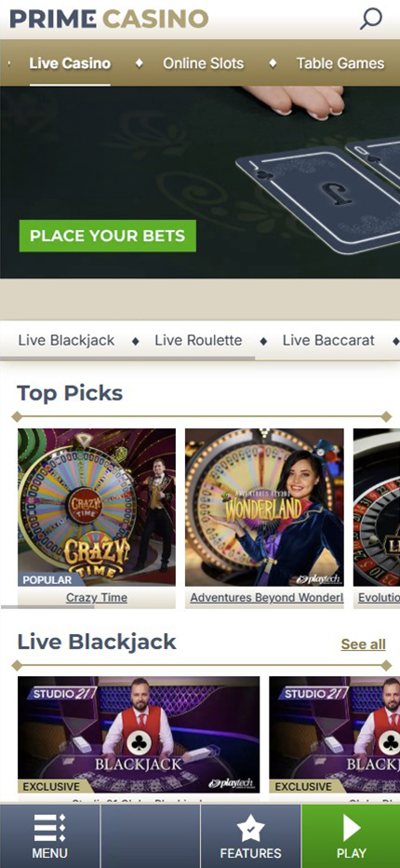The width and height of the screenshot is (400, 868).
Task: Open the search magnifier icon
Action: [x=370, y=19]
